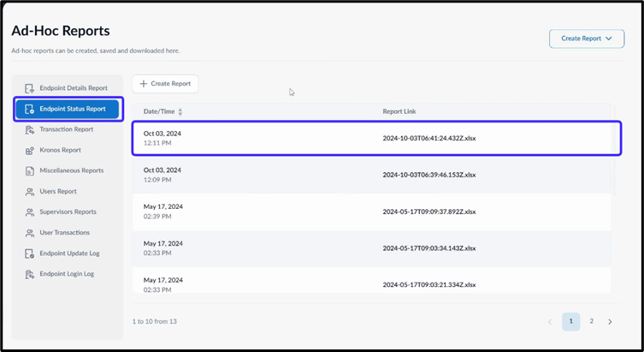Open Miscellaneous Reports section
The width and height of the screenshot is (644, 352).
(68, 170)
